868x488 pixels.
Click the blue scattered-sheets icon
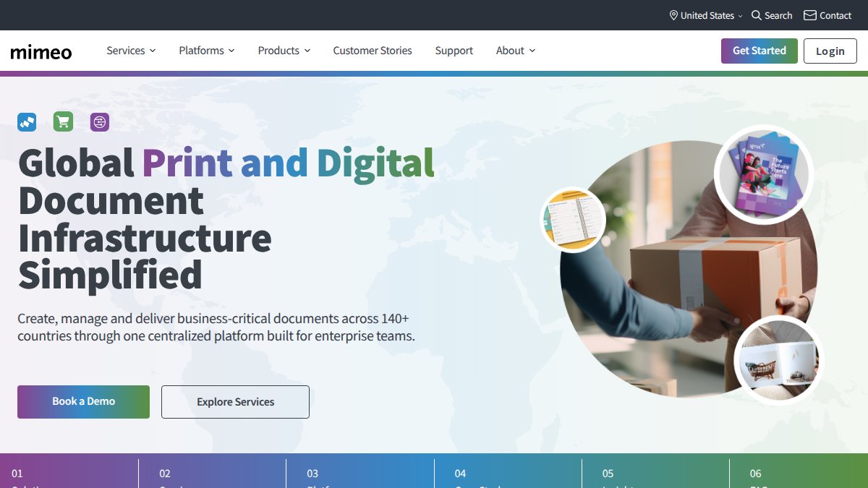[x=27, y=122]
